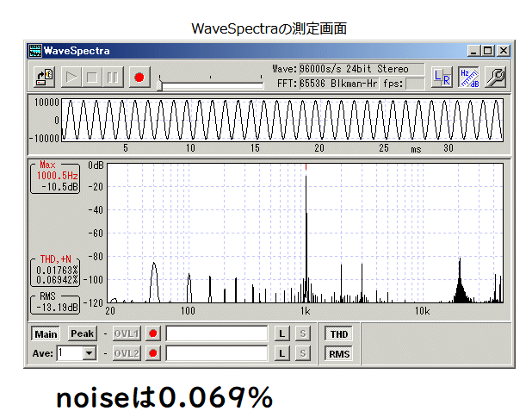Open the Hz/dB axis scale settings icon
Screen dimensions: 532x411
[468, 78]
